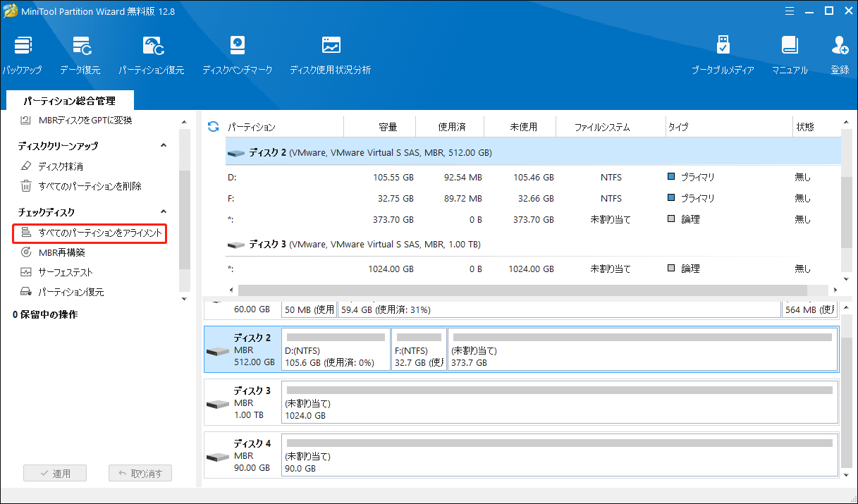Sort by 使用済 column header
Screen dimensions: 858x504
pos(451,127)
